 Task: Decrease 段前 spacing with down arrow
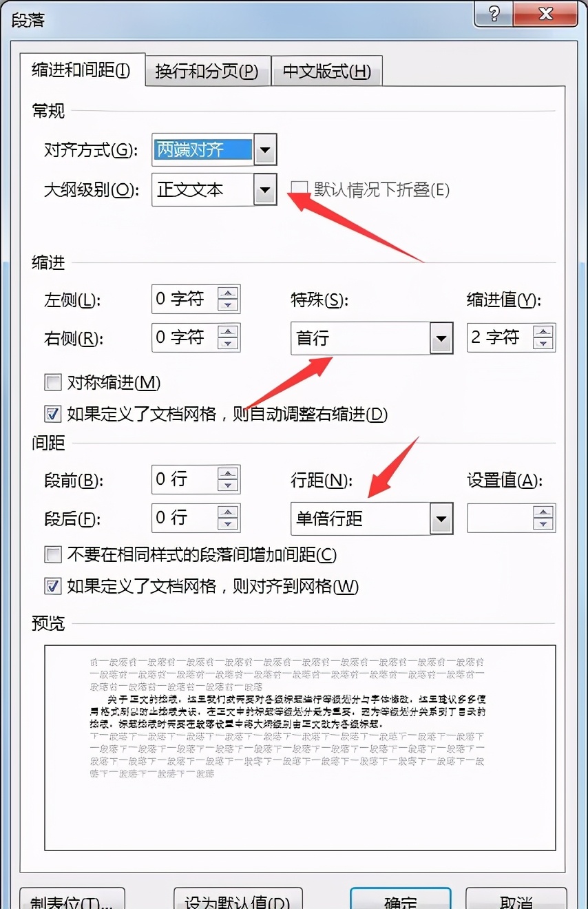pyautogui.click(x=228, y=485)
